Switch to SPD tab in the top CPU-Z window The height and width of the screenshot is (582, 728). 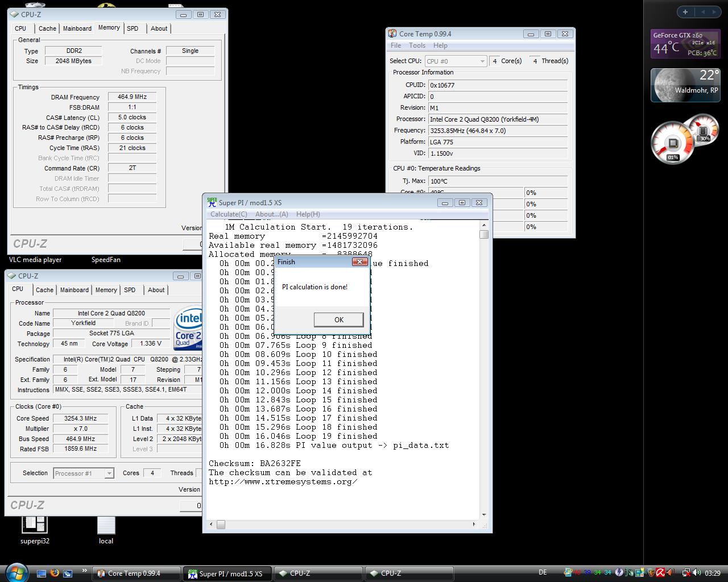tap(133, 28)
